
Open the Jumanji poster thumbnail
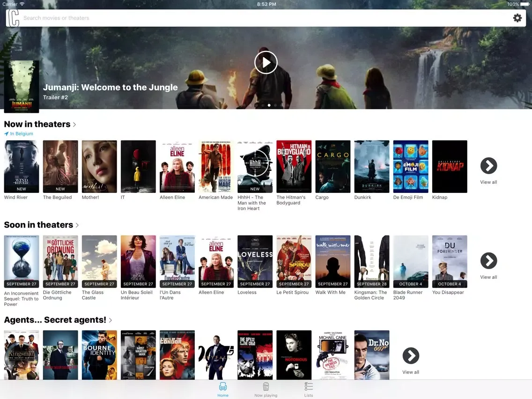tap(22, 87)
